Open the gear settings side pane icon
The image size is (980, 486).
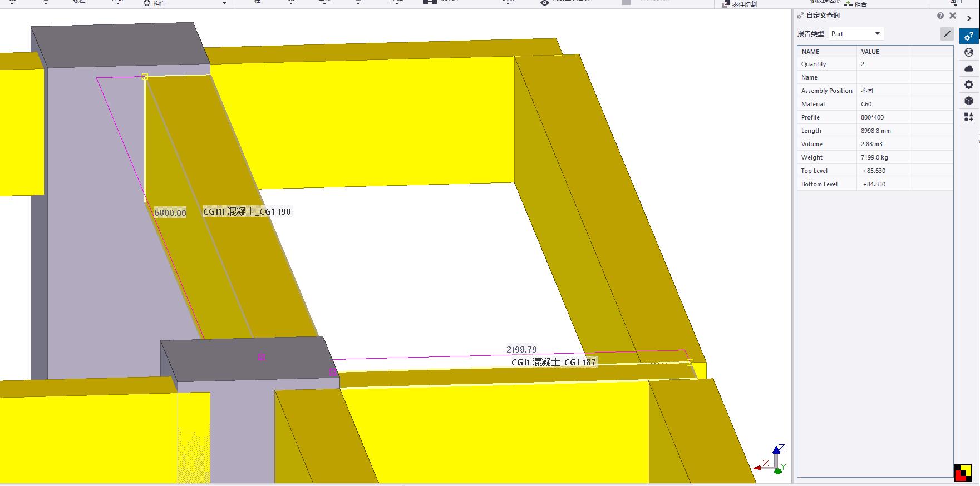[x=969, y=85]
